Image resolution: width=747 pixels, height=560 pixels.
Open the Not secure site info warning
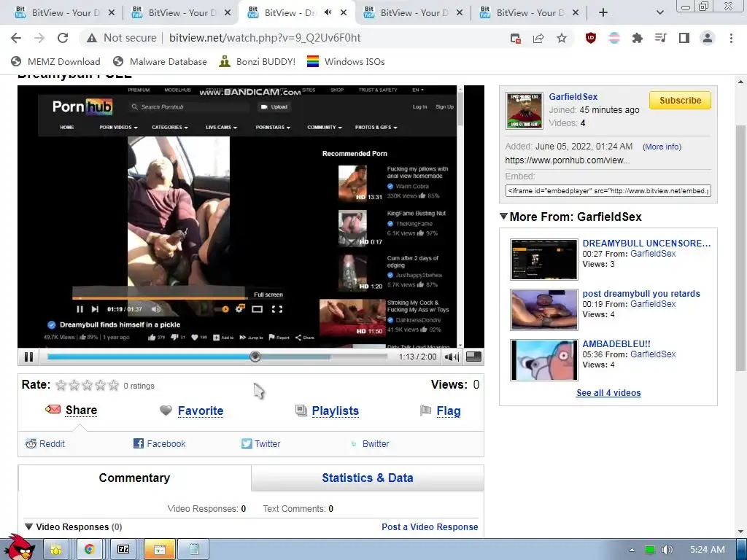[x=122, y=38]
